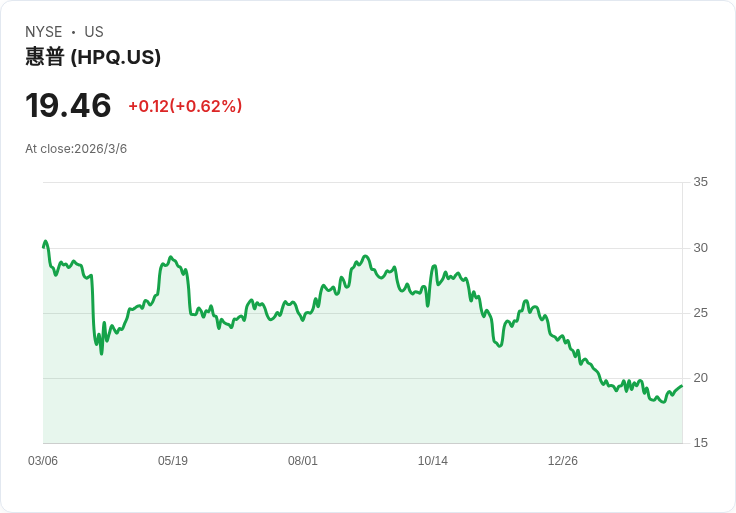Click the At close date text
Image resolution: width=736 pixels, height=513 pixels.
coord(76,149)
